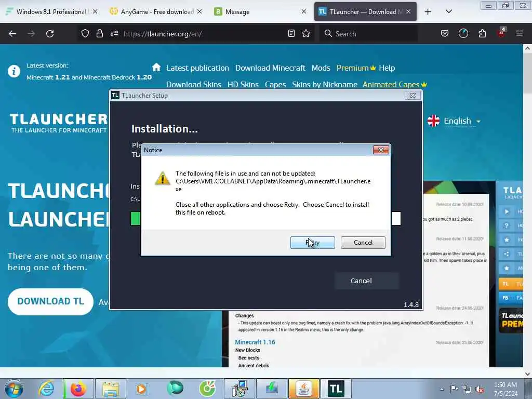Open a new tab with plus button
The height and width of the screenshot is (399, 532).
coord(428,12)
